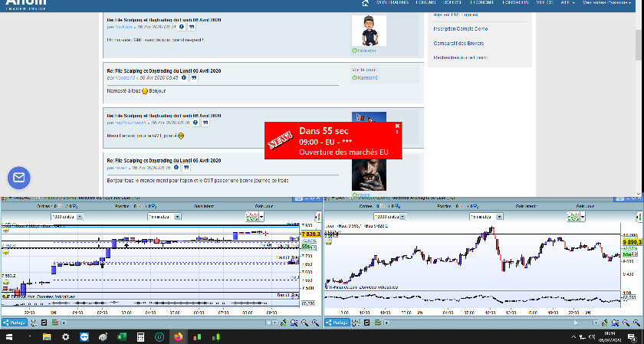Open Calculator from the taskbar
This screenshot has height=344, width=644.
pos(140,337)
